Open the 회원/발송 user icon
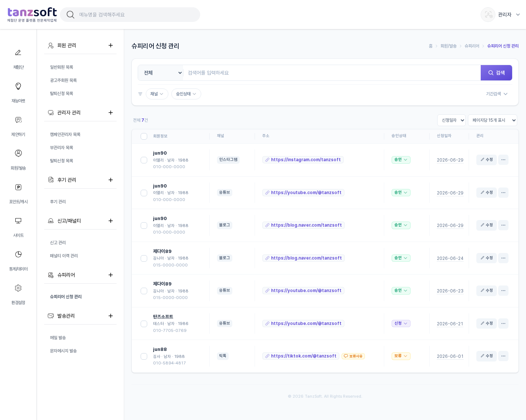 click(18, 153)
